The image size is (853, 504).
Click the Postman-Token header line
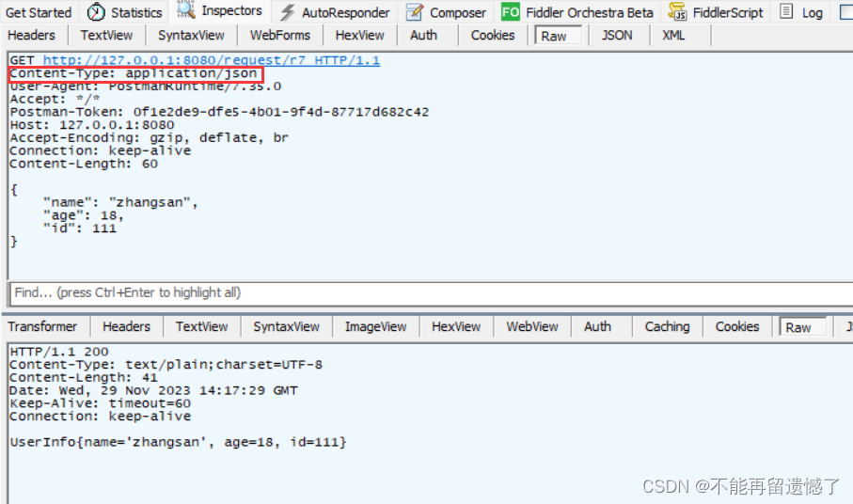pyautogui.click(x=219, y=112)
